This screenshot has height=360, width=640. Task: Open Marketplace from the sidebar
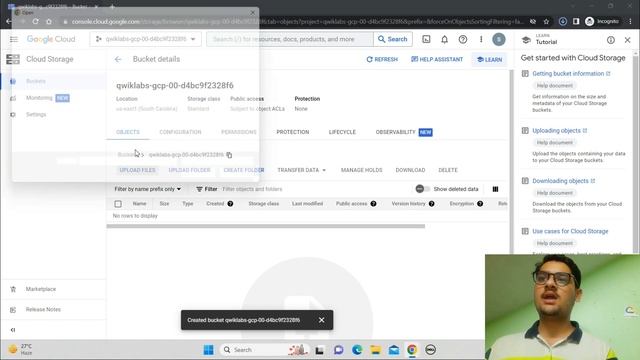[41, 289]
